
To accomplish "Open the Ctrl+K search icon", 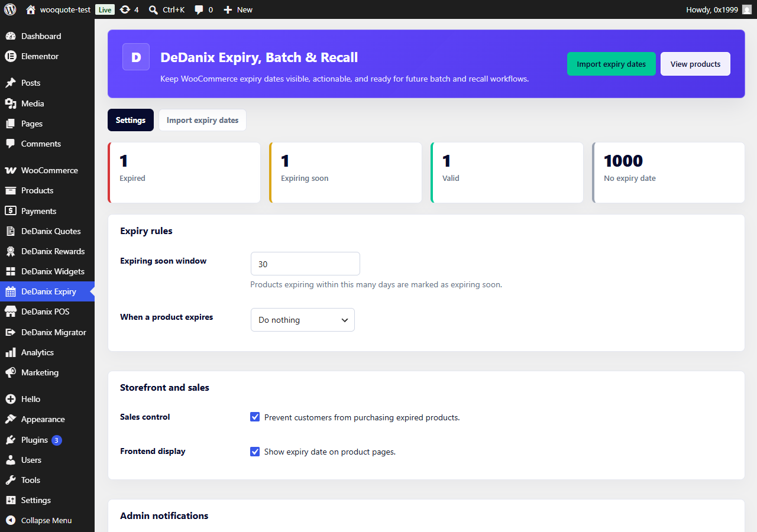I will click(153, 9).
